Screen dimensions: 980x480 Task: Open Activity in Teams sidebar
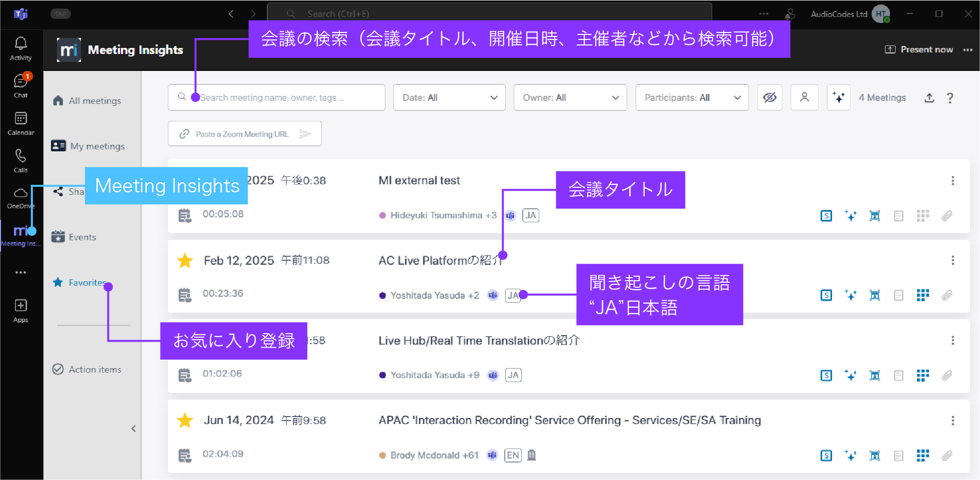20,48
